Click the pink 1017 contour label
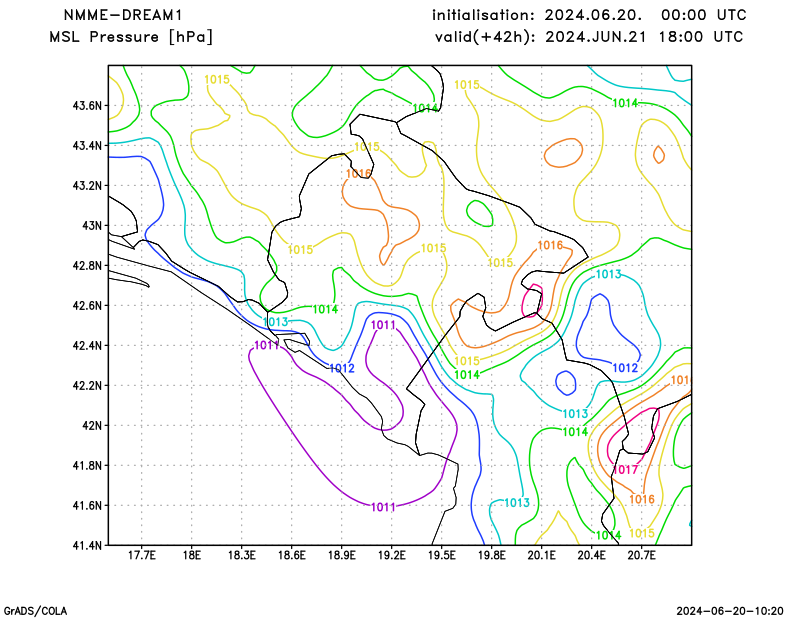Screen dimensions: 800x618 (x=626, y=469)
